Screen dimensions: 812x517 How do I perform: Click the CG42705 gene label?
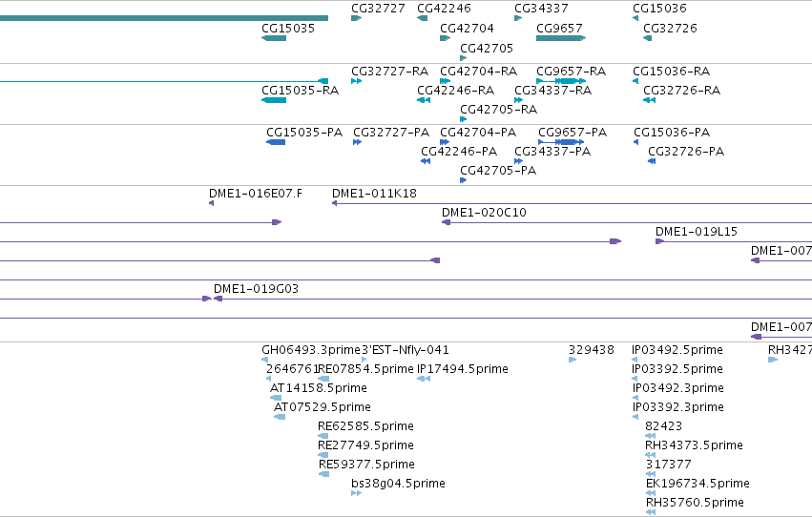tap(487, 49)
